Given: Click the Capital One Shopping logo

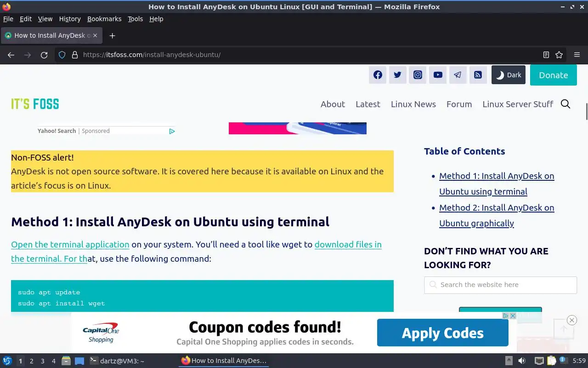Looking at the screenshot, I should point(101,333).
